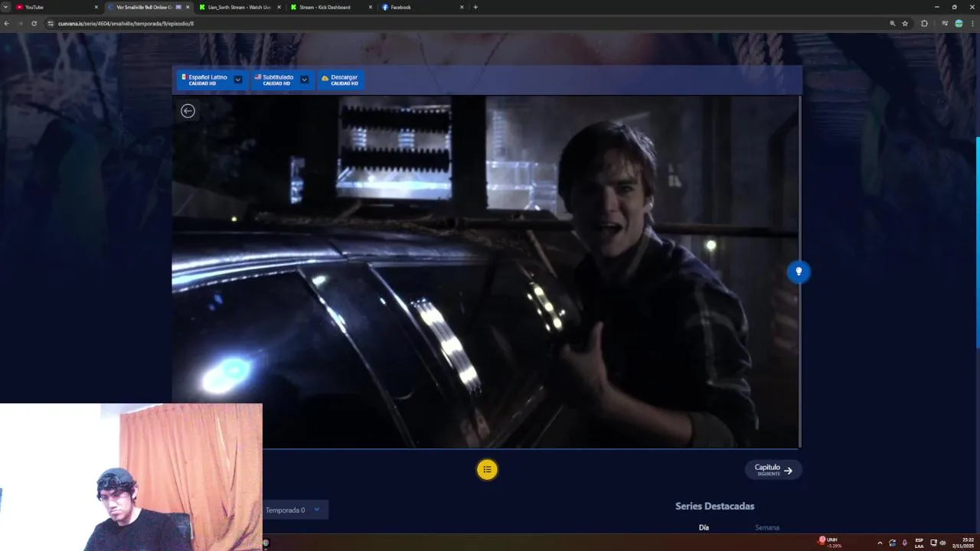Screen dimensions: 980x551
Task: Open the yellow episode list button
Action: (x=487, y=470)
